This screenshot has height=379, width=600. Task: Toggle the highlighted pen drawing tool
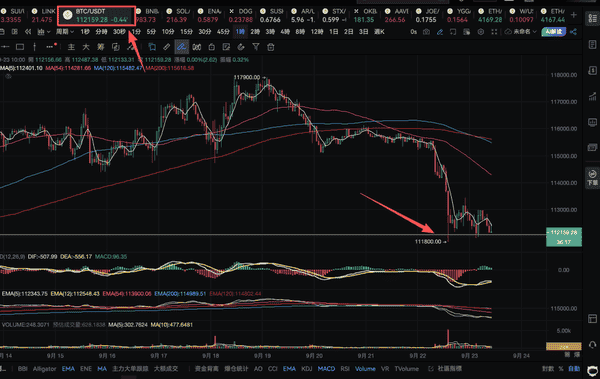(181, 47)
